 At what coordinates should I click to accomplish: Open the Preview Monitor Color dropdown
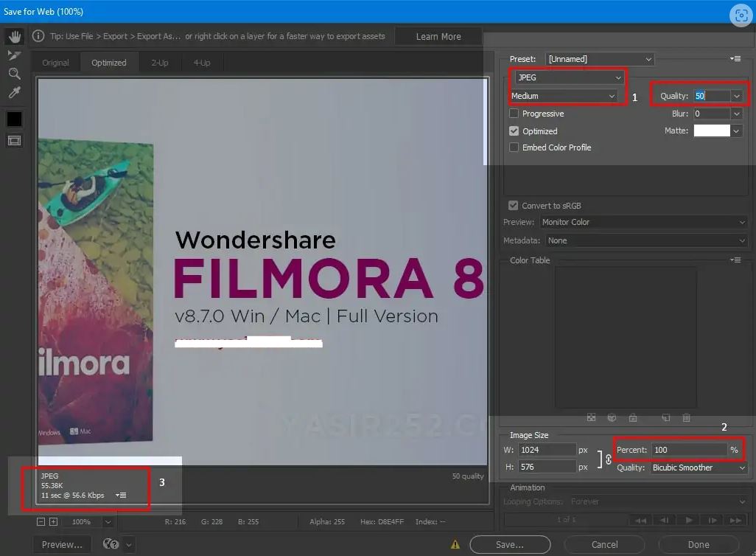[x=644, y=222]
